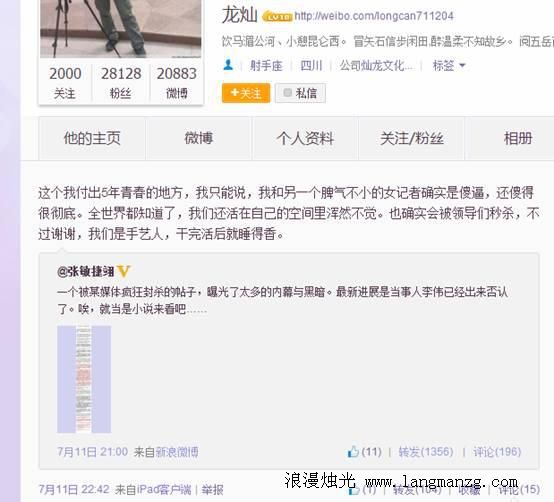Click the blue male profile icon
Screen dimensions: 554x502
point(228,65)
